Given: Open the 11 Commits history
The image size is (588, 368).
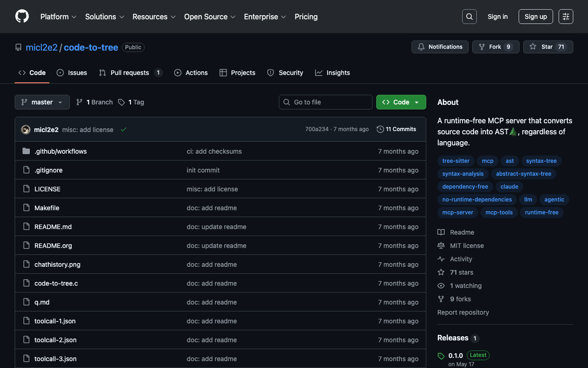Looking at the screenshot, I should [396, 129].
